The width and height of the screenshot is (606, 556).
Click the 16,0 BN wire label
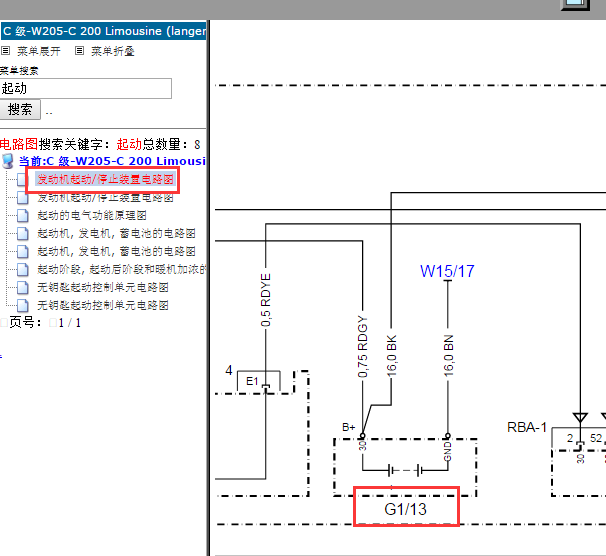448,356
